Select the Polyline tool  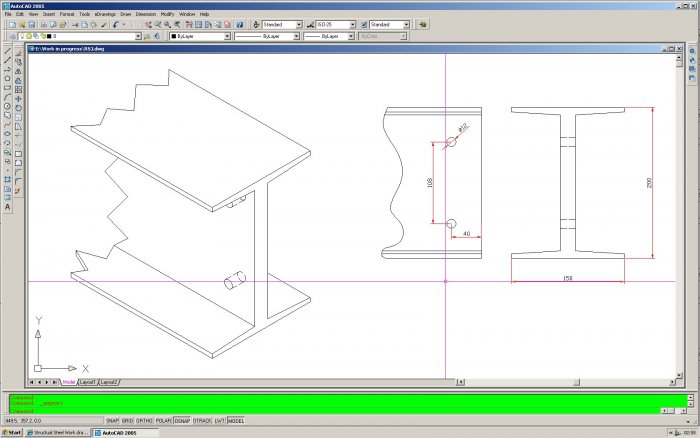click(8, 70)
